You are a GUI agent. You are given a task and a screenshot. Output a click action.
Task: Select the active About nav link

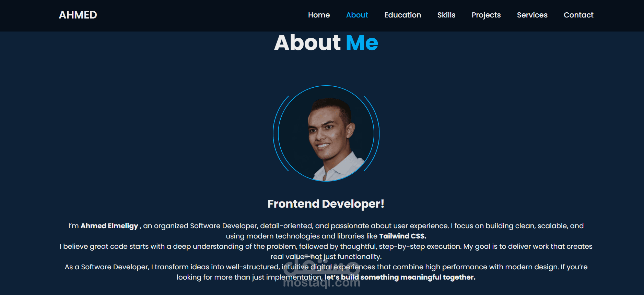[357, 15]
